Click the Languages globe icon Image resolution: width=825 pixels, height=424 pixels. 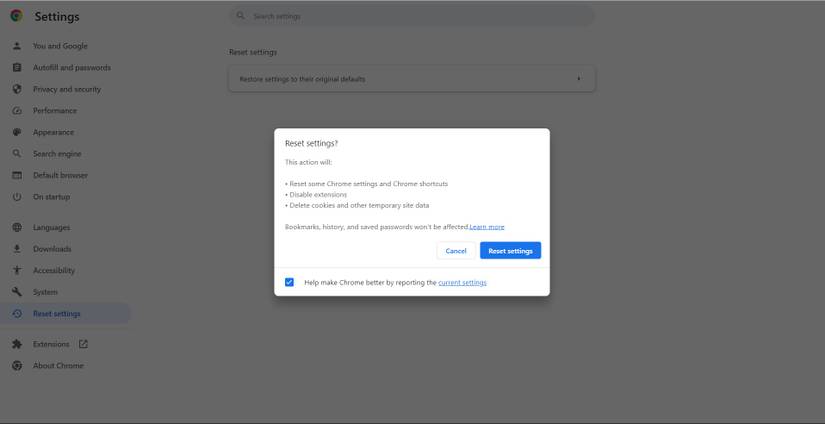click(17, 227)
